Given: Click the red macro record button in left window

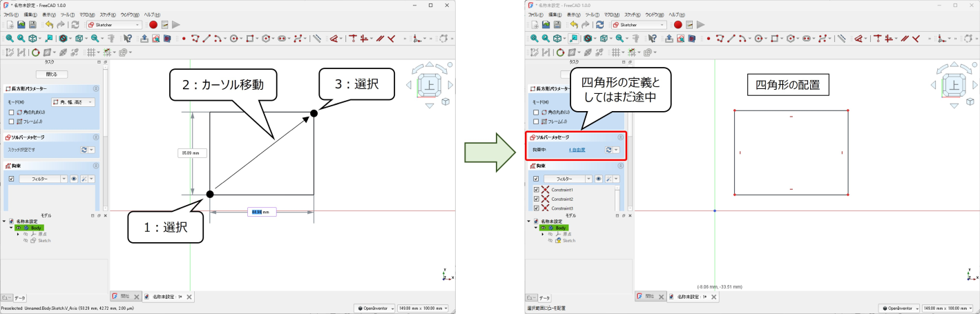Looking at the screenshot, I should point(153,24).
